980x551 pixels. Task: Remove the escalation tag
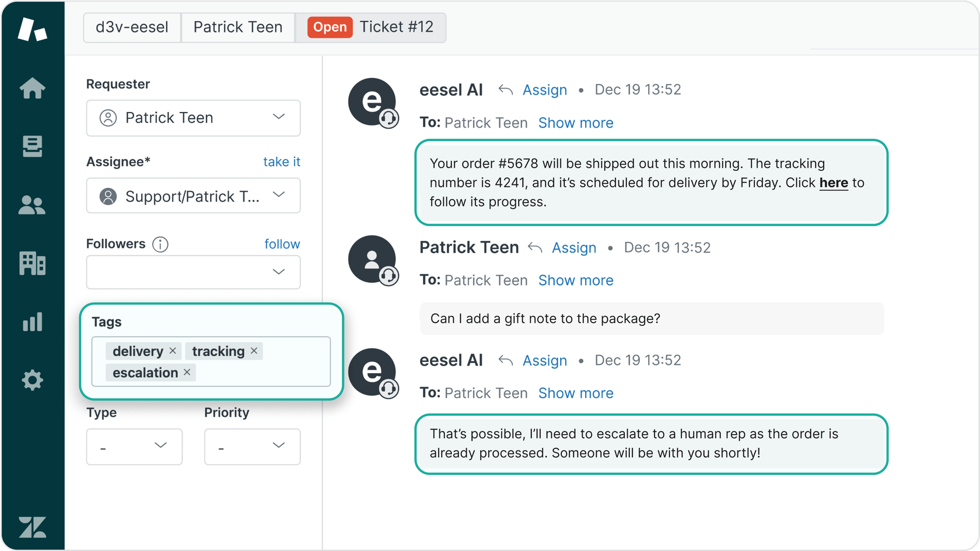[x=187, y=373]
